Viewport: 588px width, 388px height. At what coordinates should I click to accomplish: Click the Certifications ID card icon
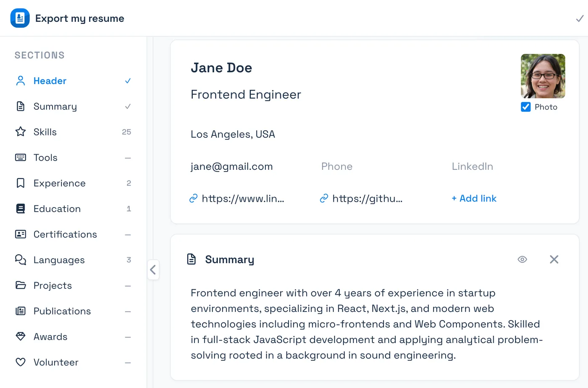tap(21, 235)
